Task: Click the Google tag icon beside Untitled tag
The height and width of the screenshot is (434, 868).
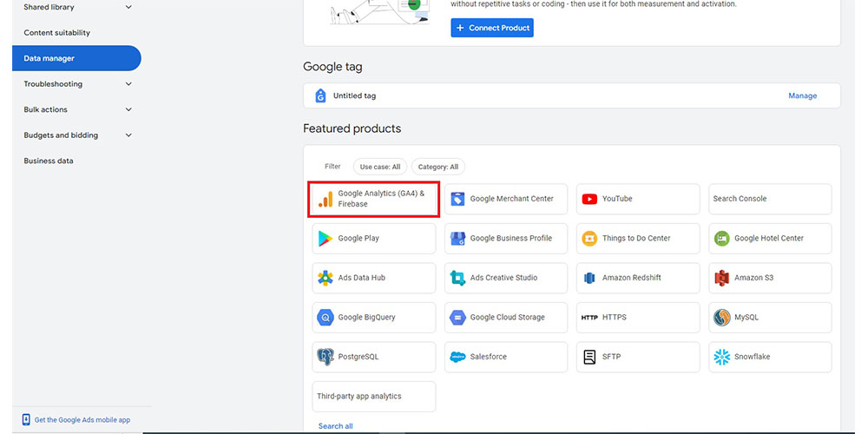Action: (320, 95)
